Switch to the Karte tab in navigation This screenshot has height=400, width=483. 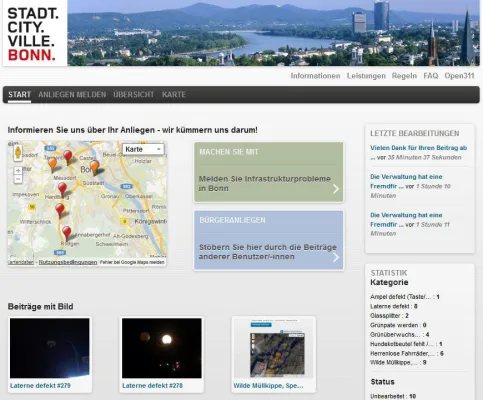[174, 95]
